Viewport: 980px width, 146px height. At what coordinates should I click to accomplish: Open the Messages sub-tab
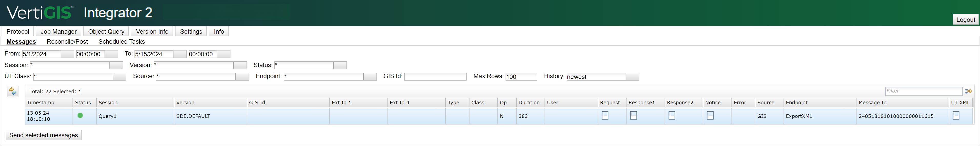21,42
